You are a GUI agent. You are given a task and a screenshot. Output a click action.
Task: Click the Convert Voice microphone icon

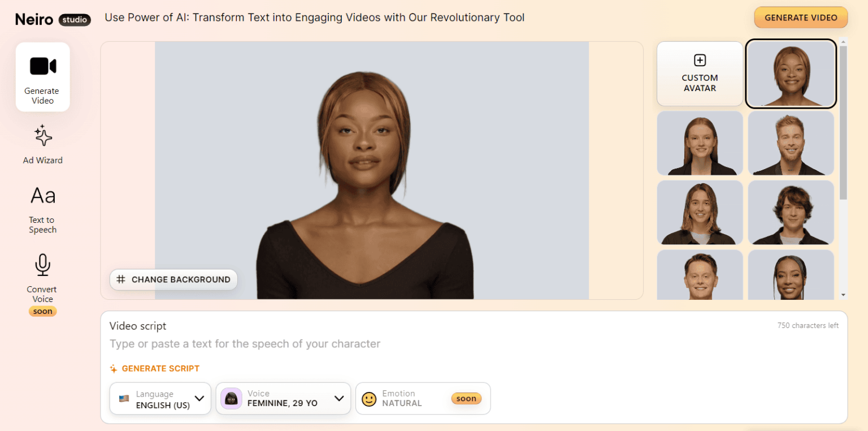click(x=42, y=264)
